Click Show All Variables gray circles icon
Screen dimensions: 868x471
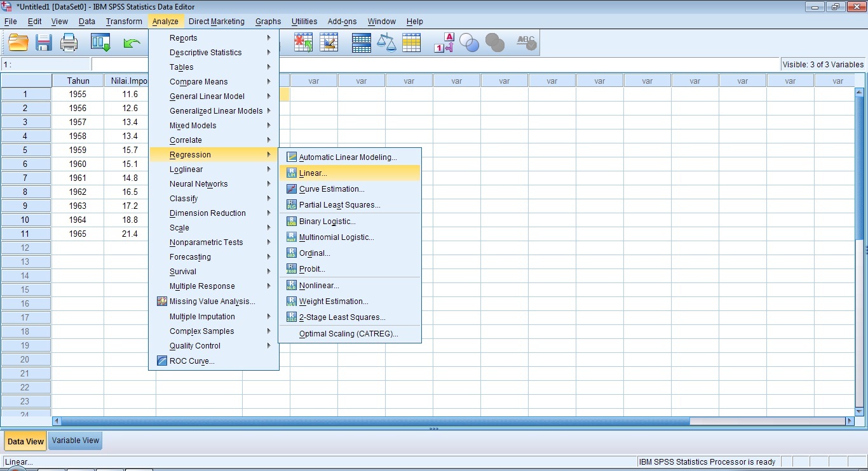point(494,43)
